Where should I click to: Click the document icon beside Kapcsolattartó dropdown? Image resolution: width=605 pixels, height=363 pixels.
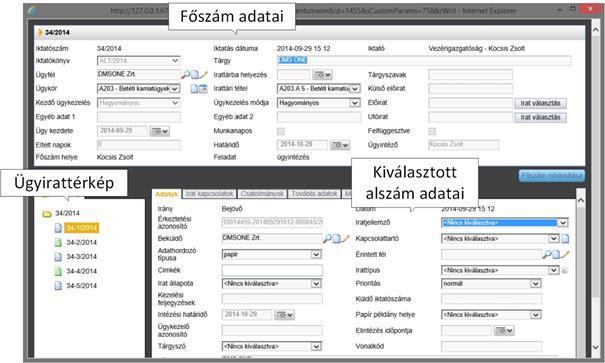(565, 239)
